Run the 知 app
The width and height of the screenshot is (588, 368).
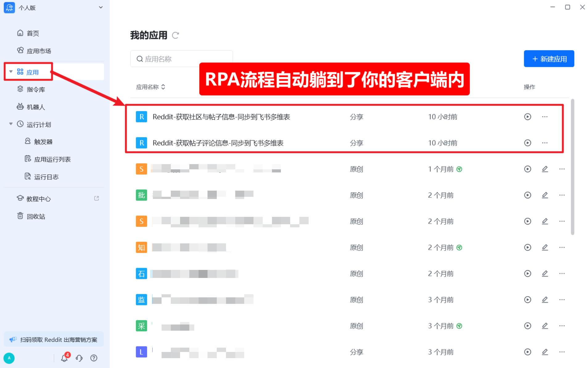click(528, 247)
